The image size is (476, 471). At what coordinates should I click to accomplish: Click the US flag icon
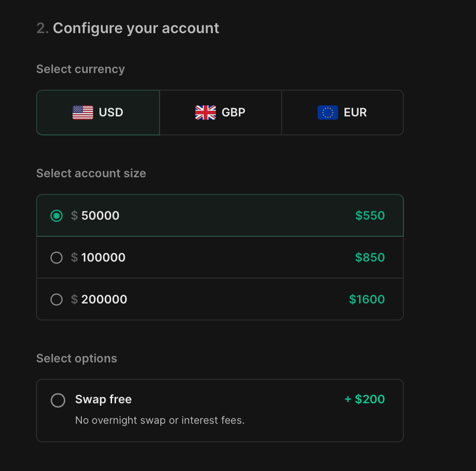pyautogui.click(x=83, y=113)
